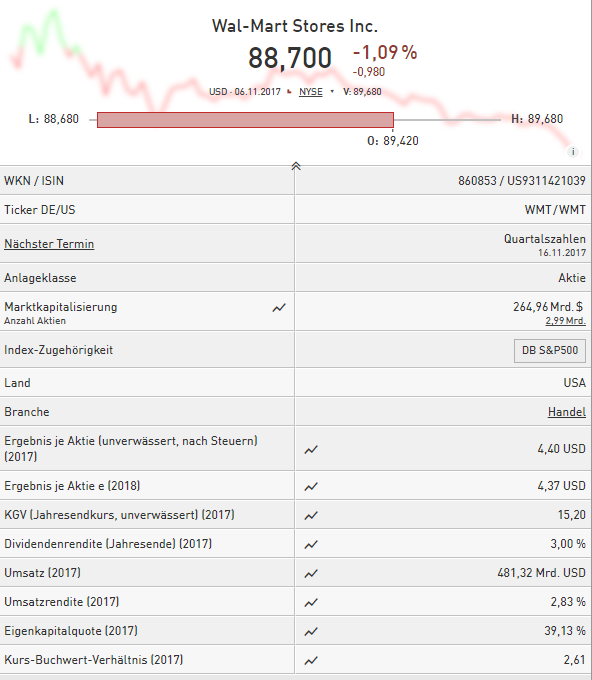This screenshot has height=680, width=592.
Task: Select market cap 264,96 Mrd. $
Action: pyautogui.click(x=548, y=307)
